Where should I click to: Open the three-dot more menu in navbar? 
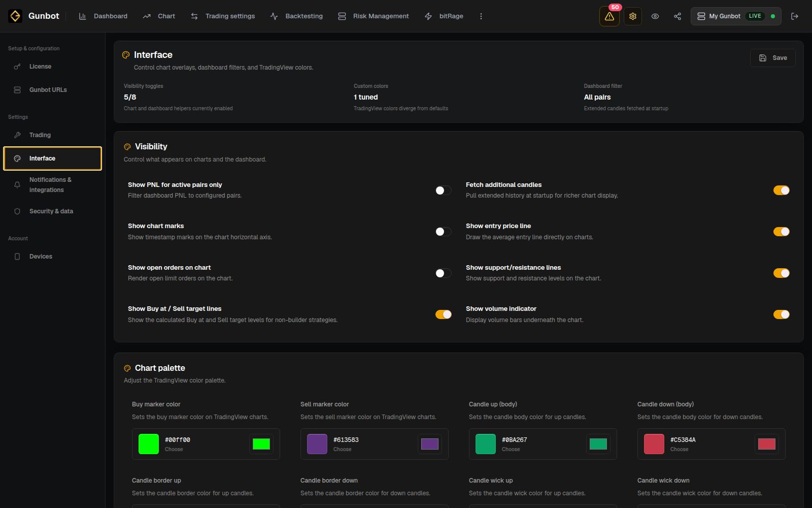[x=481, y=16]
